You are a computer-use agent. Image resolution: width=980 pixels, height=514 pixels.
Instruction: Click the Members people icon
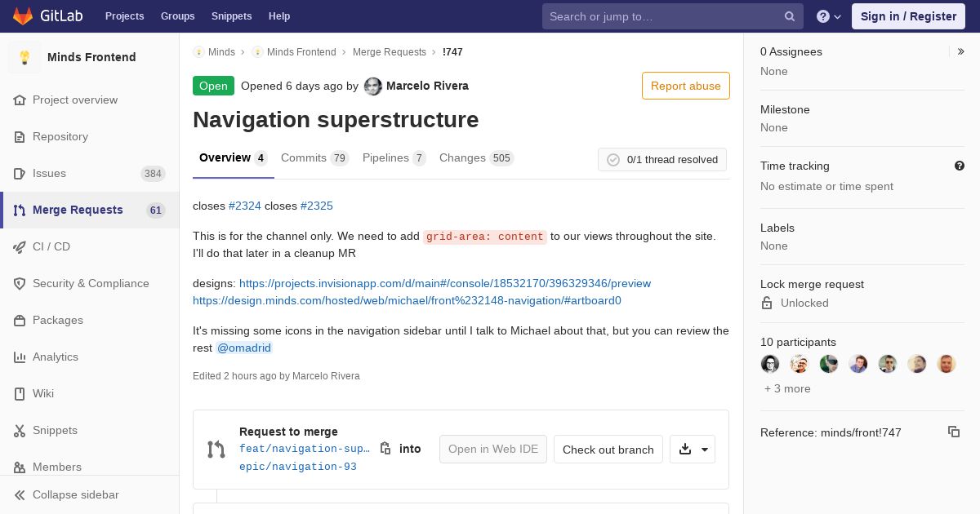(x=20, y=467)
